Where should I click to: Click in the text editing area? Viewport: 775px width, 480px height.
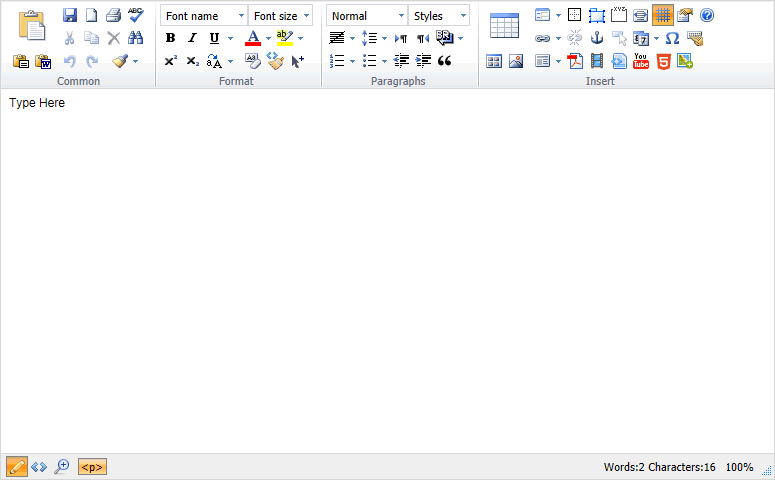(387, 270)
